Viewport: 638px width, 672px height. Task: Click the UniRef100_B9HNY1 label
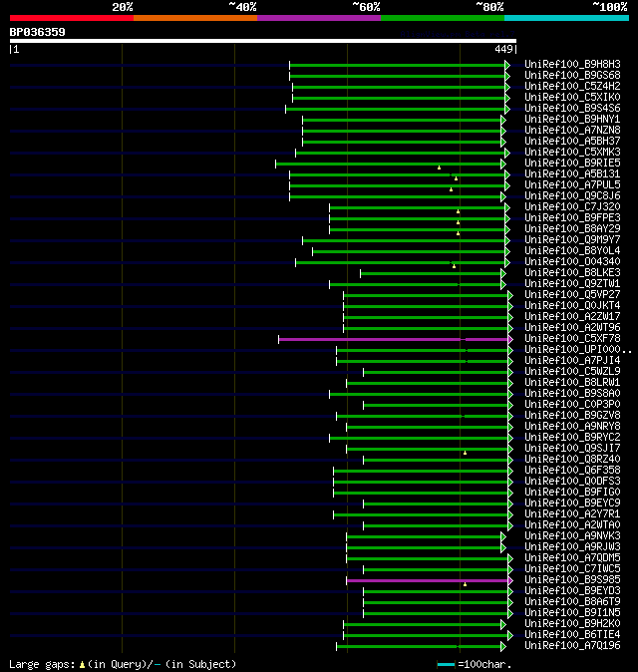coord(572,119)
